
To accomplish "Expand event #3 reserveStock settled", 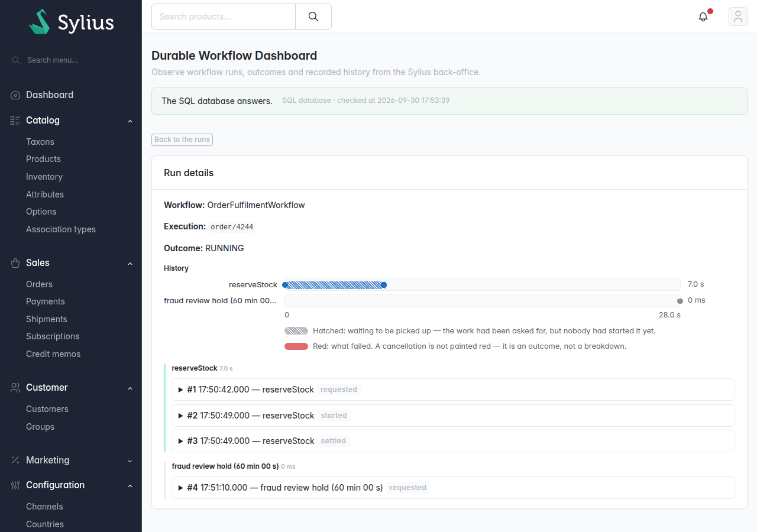I will coord(453,441).
